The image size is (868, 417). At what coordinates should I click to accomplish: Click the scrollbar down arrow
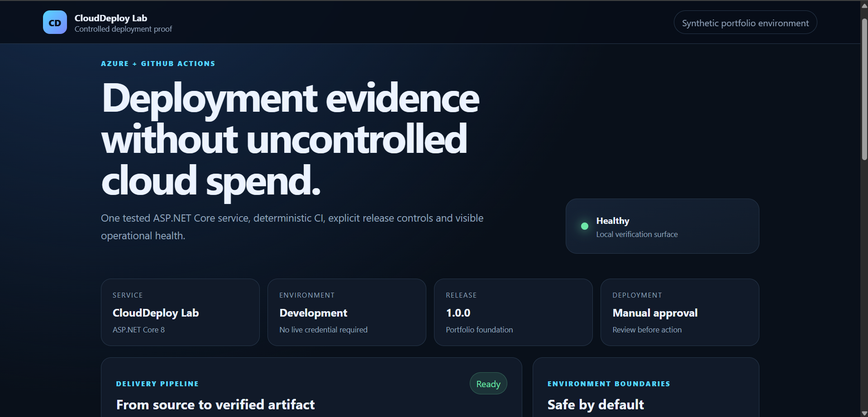point(864,413)
